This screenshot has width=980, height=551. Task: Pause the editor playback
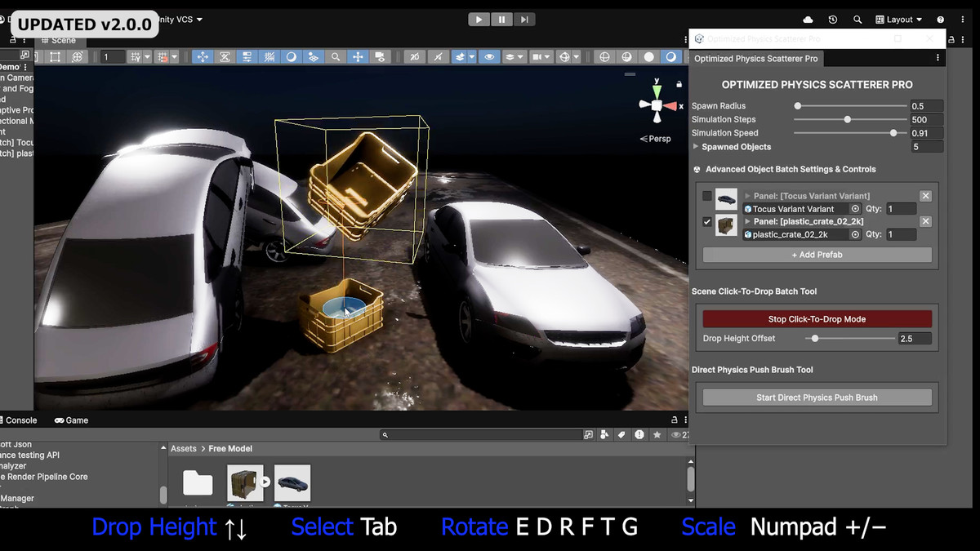tap(501, 20)
